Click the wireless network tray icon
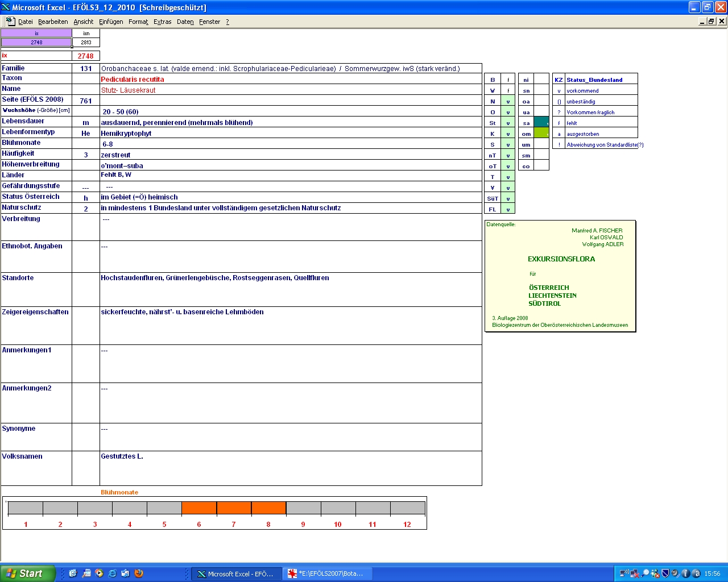The width and height of the screenshot is (728, 582). [624, 573]
